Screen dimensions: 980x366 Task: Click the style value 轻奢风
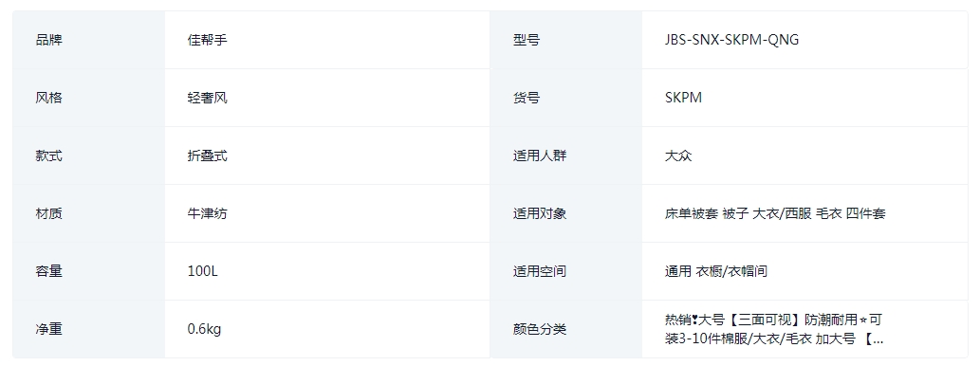pyautogui.click(x=207, y=98)
